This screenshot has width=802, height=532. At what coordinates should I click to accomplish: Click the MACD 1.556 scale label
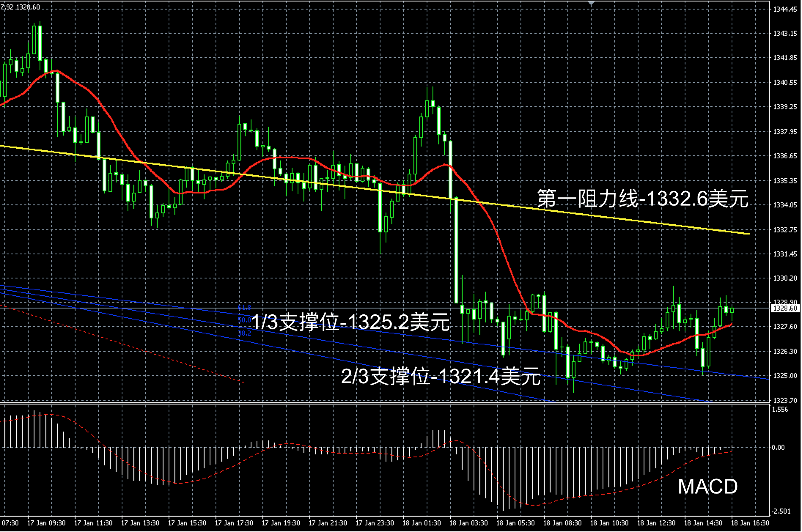780,410
